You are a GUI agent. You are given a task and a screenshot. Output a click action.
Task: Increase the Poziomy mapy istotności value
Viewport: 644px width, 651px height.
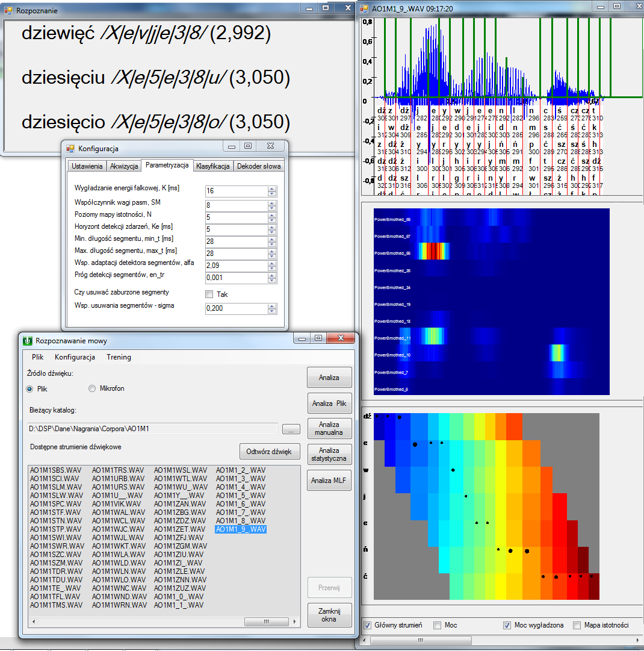272,215
